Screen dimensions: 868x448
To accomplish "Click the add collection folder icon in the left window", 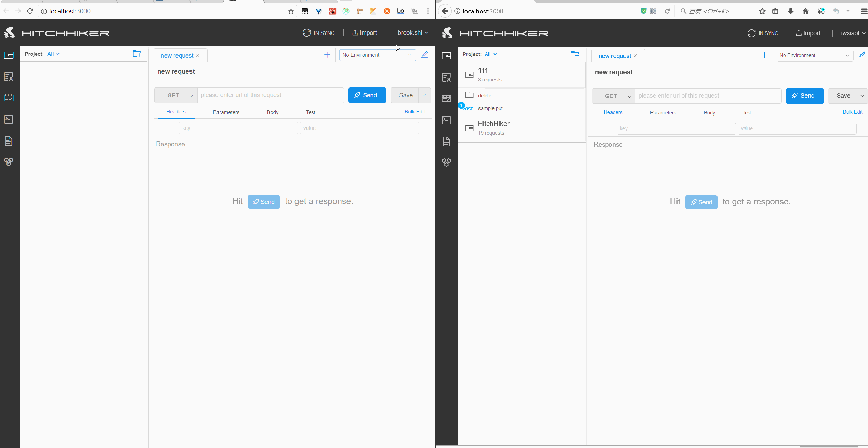I will click(137, 54).
